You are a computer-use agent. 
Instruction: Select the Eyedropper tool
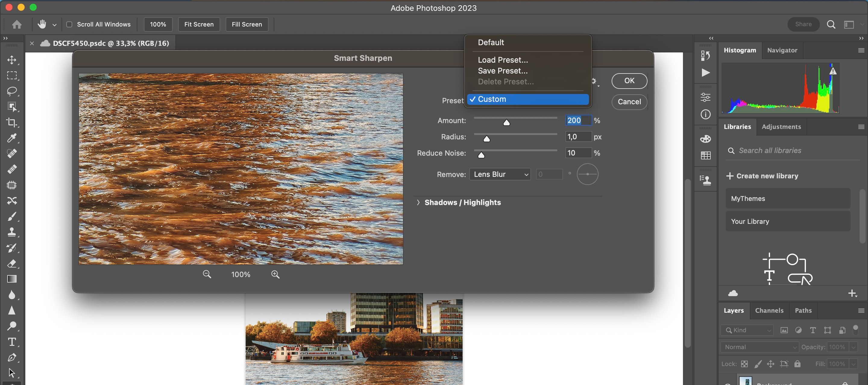tap(12, 138)
